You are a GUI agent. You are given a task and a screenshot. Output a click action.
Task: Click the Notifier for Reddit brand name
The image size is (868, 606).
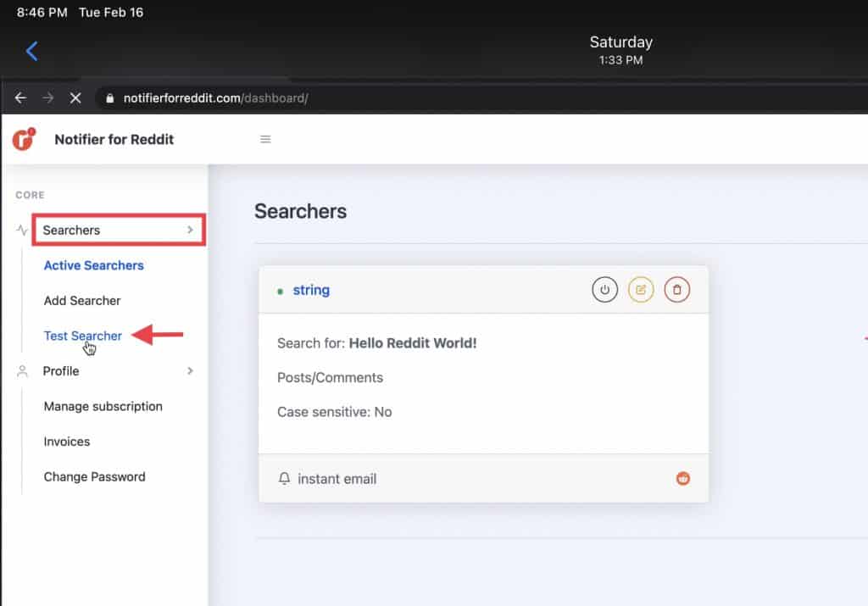coord(114,140)
